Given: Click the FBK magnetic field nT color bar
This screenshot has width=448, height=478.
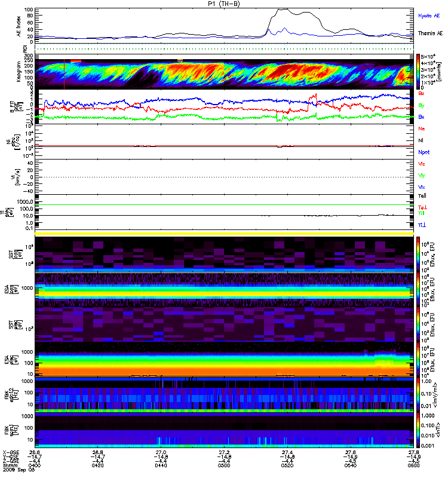Looking at the screenshot, I should click(418, 430).
